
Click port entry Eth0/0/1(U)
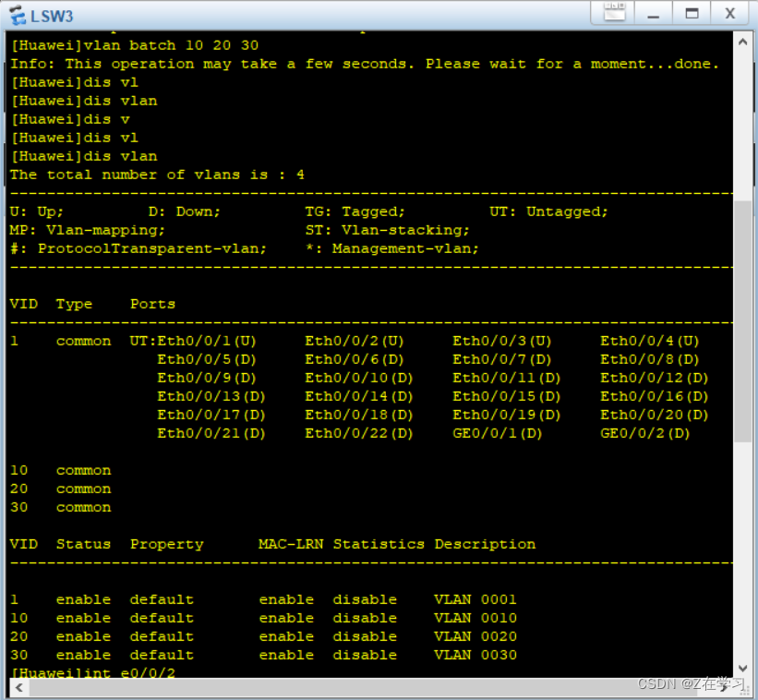coord(207,341)
